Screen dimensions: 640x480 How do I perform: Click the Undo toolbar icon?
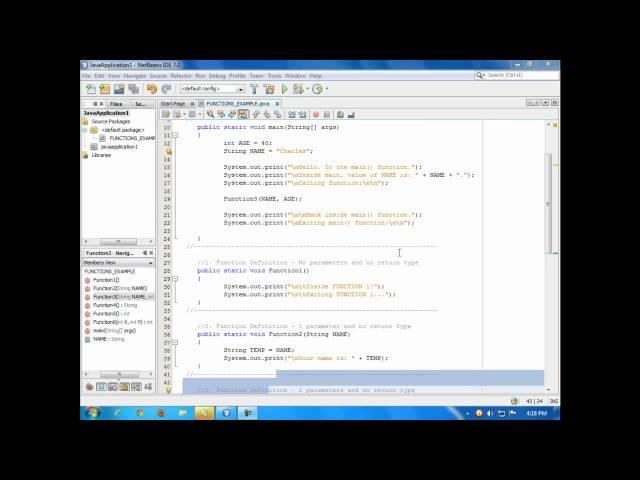(152, 89)
